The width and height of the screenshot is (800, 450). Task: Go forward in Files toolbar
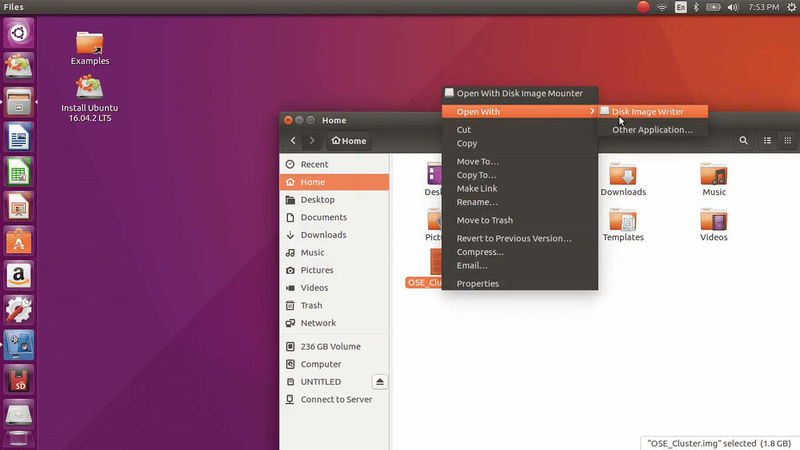point(312,141)
